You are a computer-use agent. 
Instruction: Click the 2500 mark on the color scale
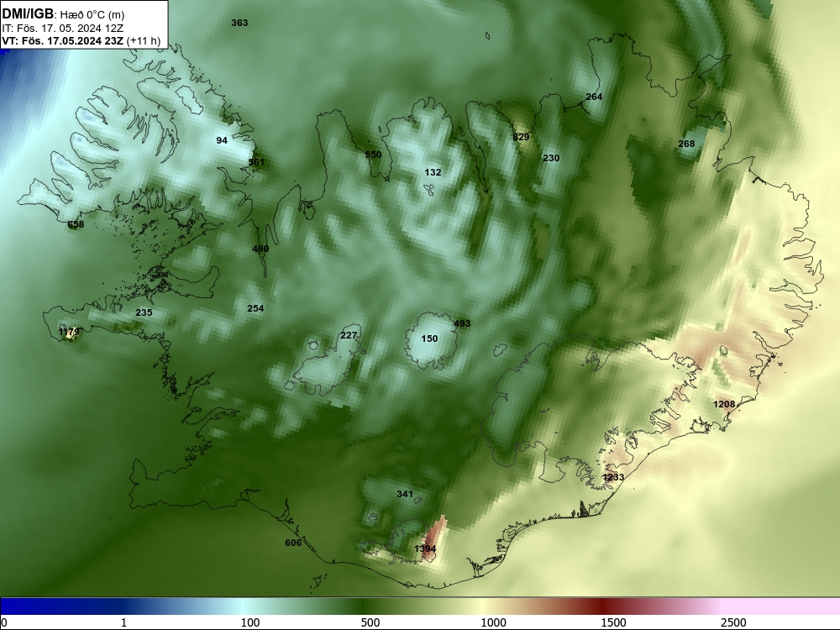tap(733, 622)
